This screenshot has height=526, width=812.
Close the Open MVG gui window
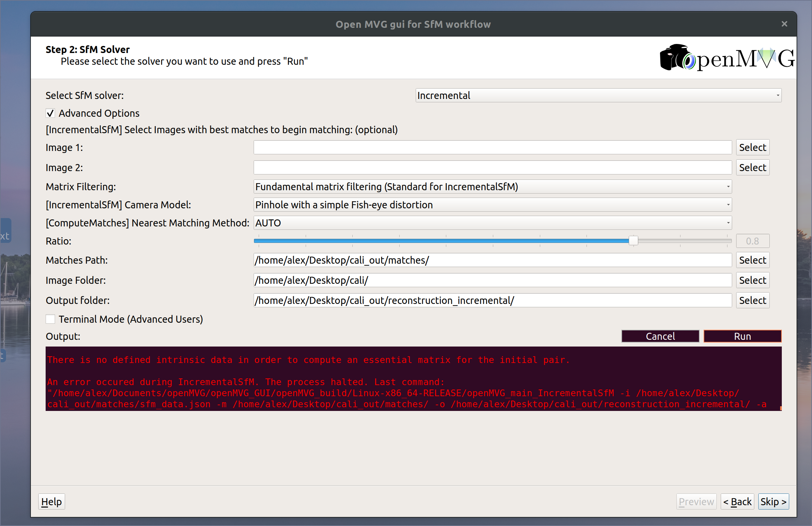click(784, 24)
